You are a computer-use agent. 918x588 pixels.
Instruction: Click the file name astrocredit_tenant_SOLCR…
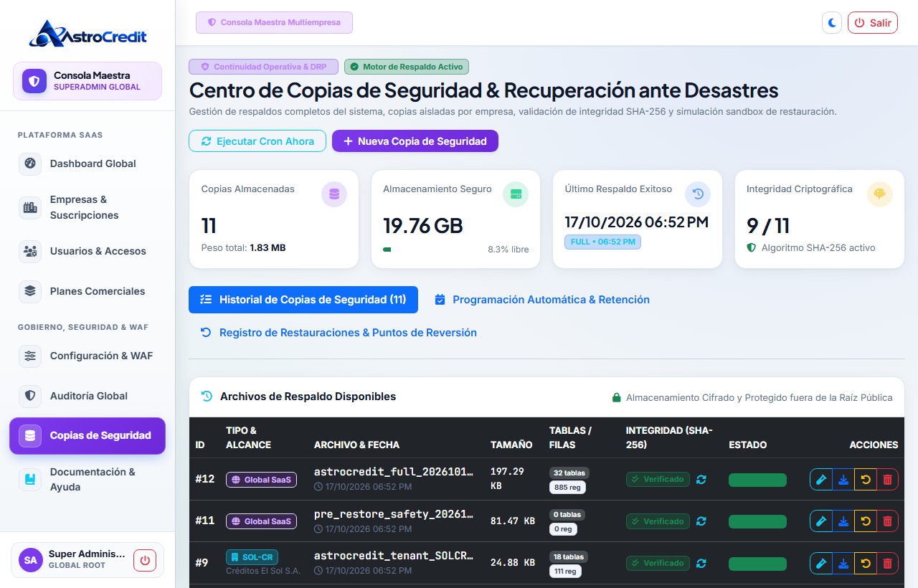pos(394,556)
